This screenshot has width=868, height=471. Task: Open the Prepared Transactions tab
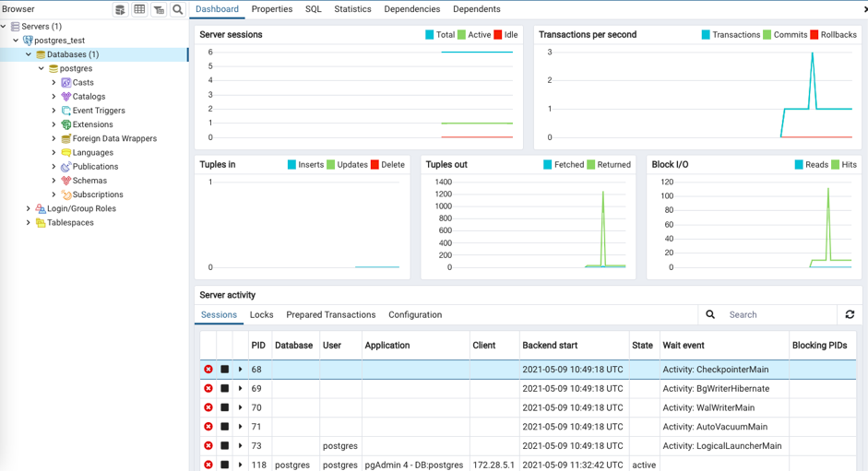pyautogui.click(x=330, y=315)
